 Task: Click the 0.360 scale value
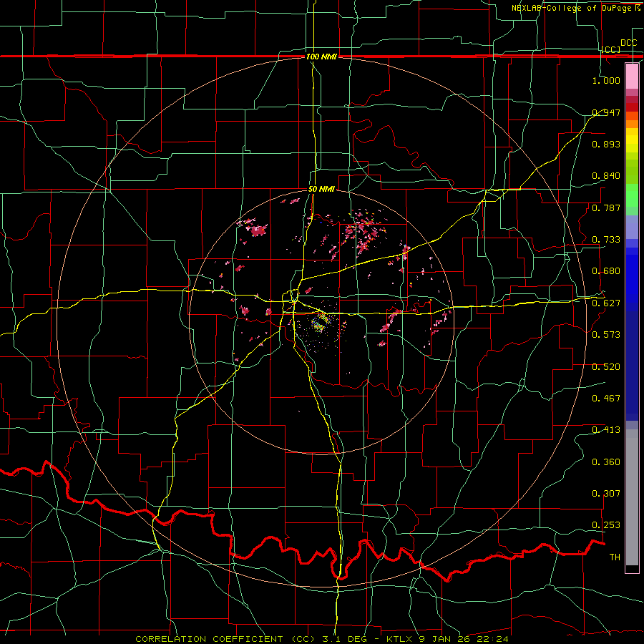[x=606, y=462]
